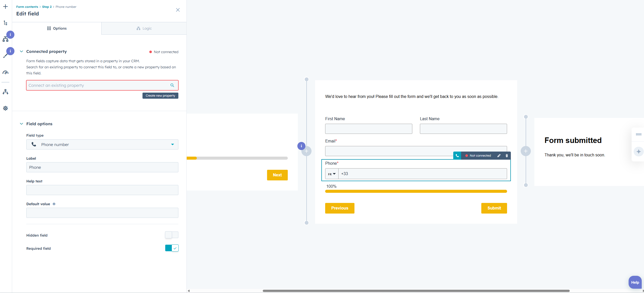Collapse the Connected property section

[x=21, y=51]
